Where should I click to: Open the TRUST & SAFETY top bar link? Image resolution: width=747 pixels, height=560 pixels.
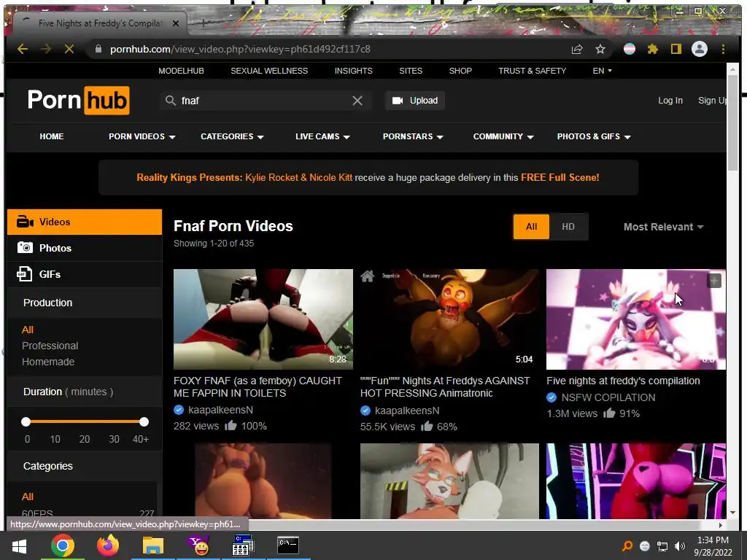point(532,71)
